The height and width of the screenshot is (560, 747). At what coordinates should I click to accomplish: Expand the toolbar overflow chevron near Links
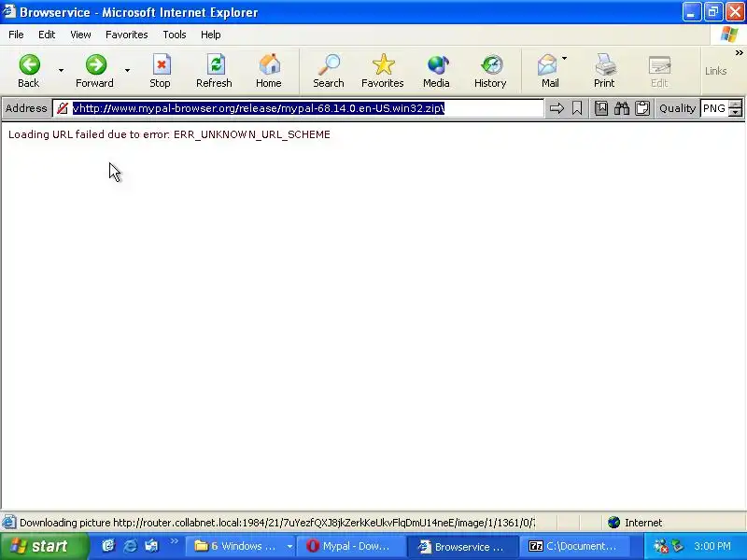pyautogui.click(x=739, y=53)
